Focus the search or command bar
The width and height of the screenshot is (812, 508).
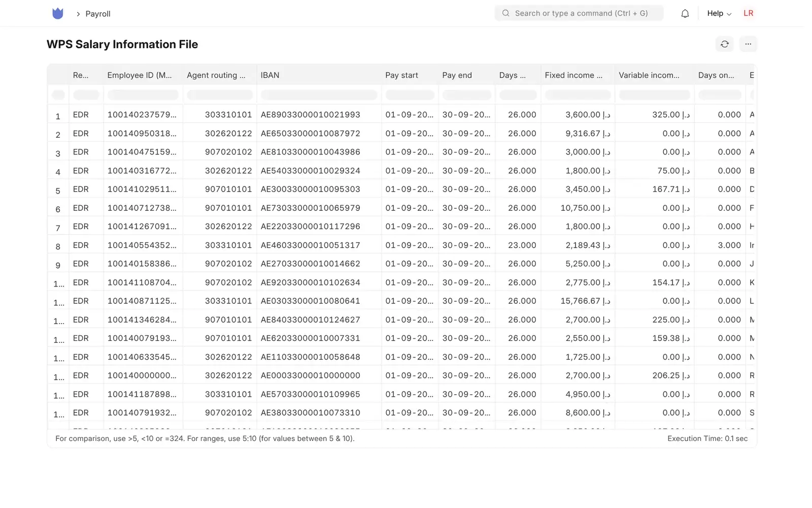tap(579, 13)
